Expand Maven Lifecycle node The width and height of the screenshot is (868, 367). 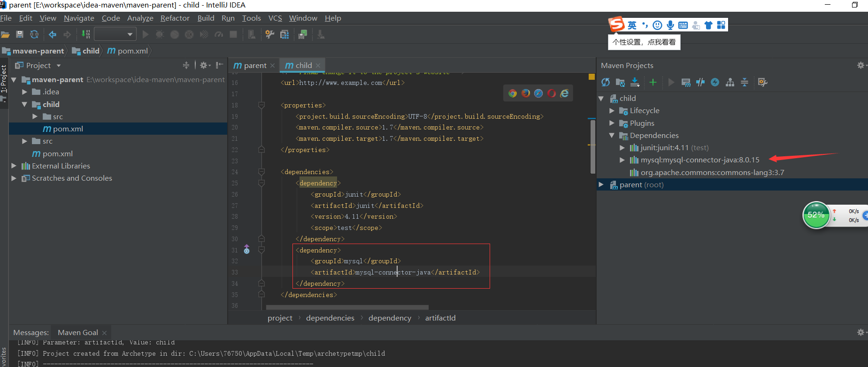(612, 111)
